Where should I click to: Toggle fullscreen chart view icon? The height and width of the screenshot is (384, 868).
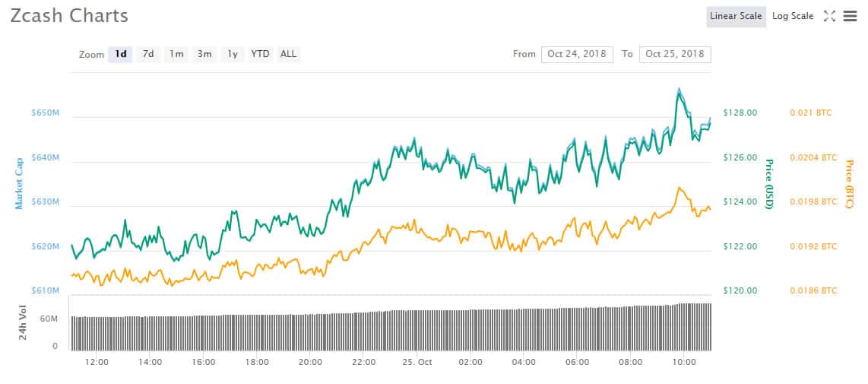[828, 17]
